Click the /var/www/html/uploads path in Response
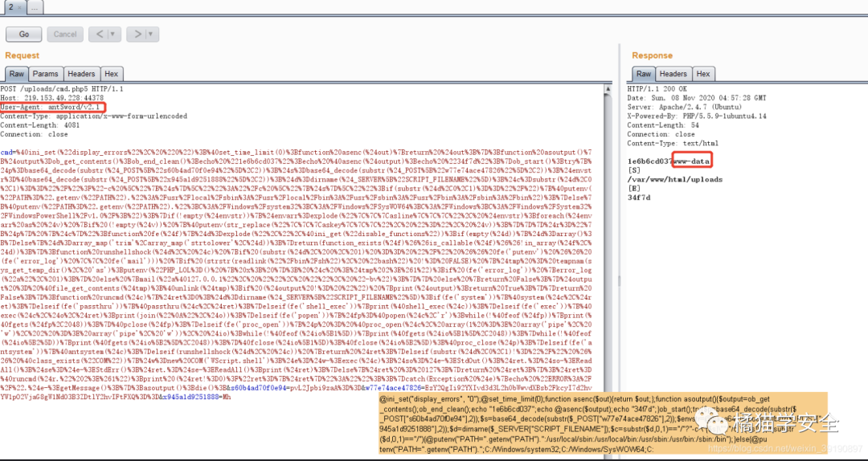Image resolution: width=868 pixels, height=461 pixels. point(674,179)
